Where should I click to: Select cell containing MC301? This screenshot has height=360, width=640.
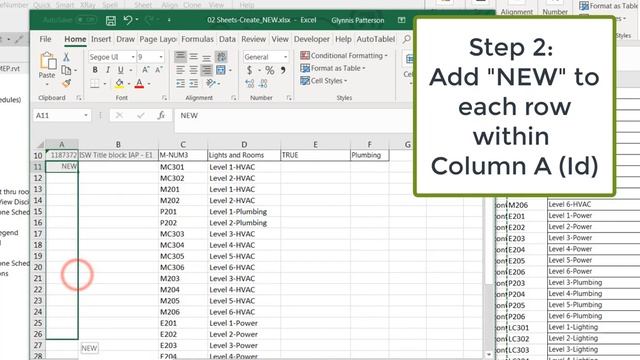pos(183,167)
